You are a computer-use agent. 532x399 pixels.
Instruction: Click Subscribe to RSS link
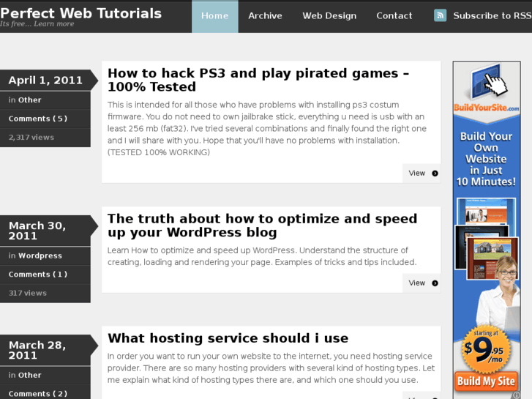(492, 16)
